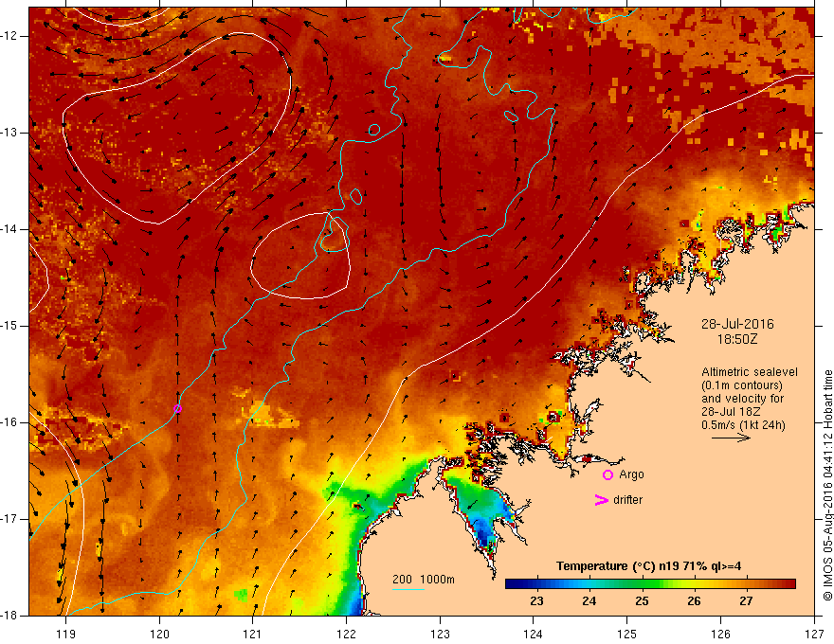Select the magenta Argo float marker on the map
This screenshot has width=834, height=644.
(x=177, y=408)
